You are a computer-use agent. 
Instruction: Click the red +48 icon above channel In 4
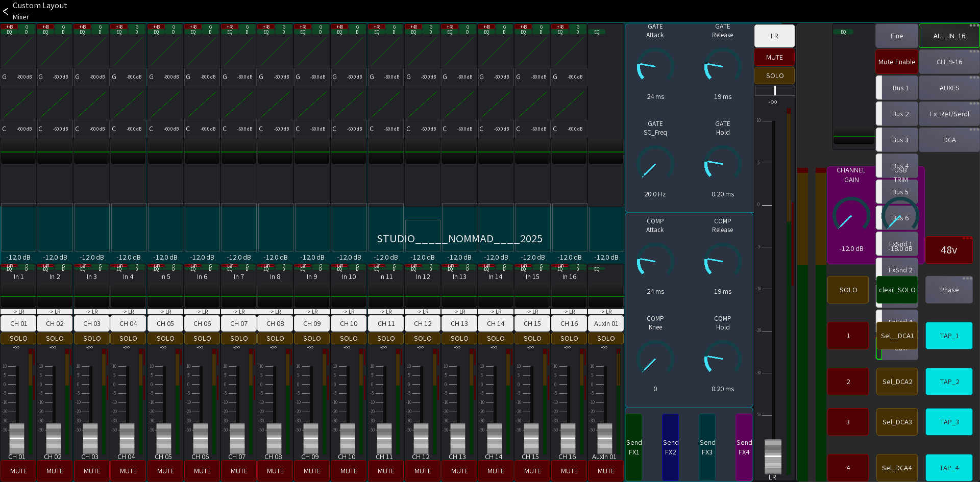119,28
